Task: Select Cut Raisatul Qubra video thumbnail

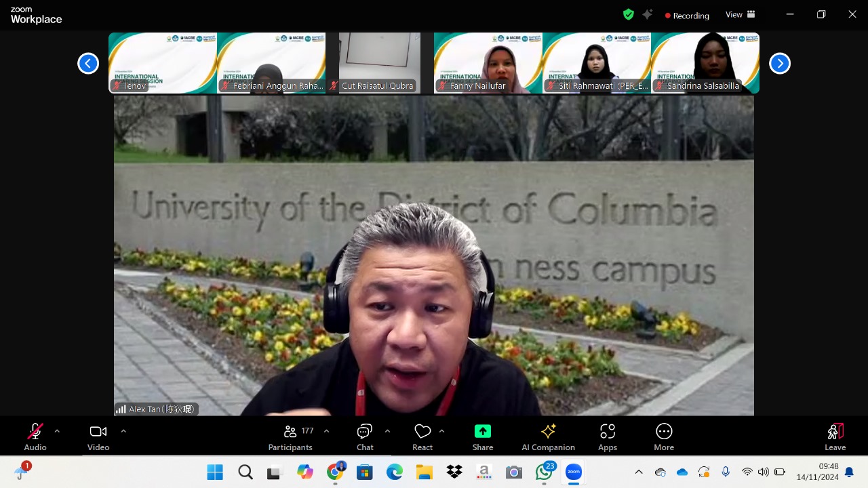Action: 380,63
